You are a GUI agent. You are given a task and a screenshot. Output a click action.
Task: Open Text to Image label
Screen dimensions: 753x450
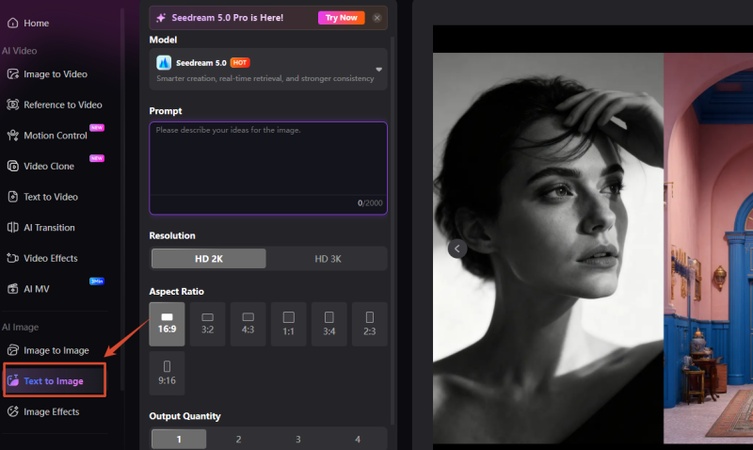click(54, 381)
